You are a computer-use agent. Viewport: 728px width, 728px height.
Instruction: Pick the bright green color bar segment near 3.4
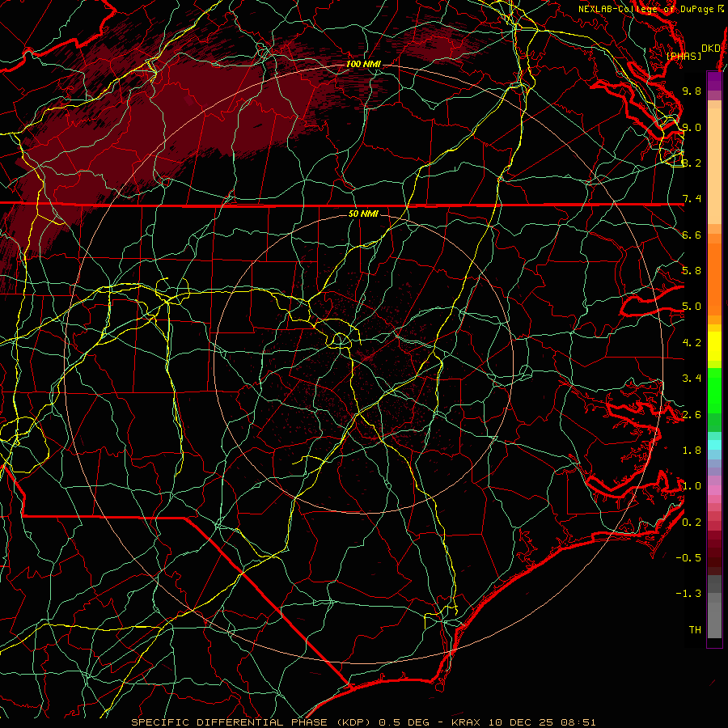pos(714,389)
